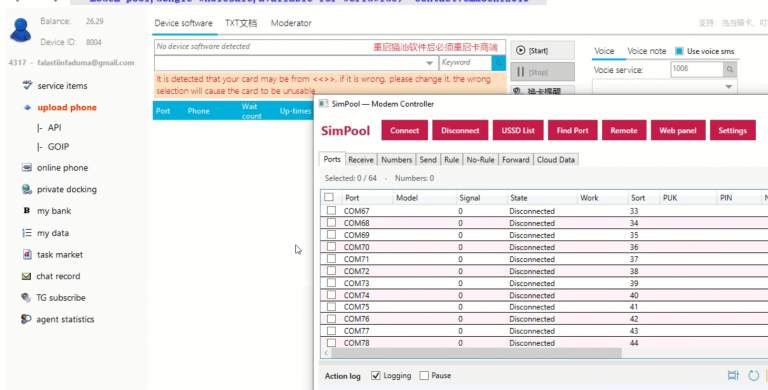The height and width of the screenshot is (390, 768).
Task: Click the play icon on Start button
Action: pos(521,50)
